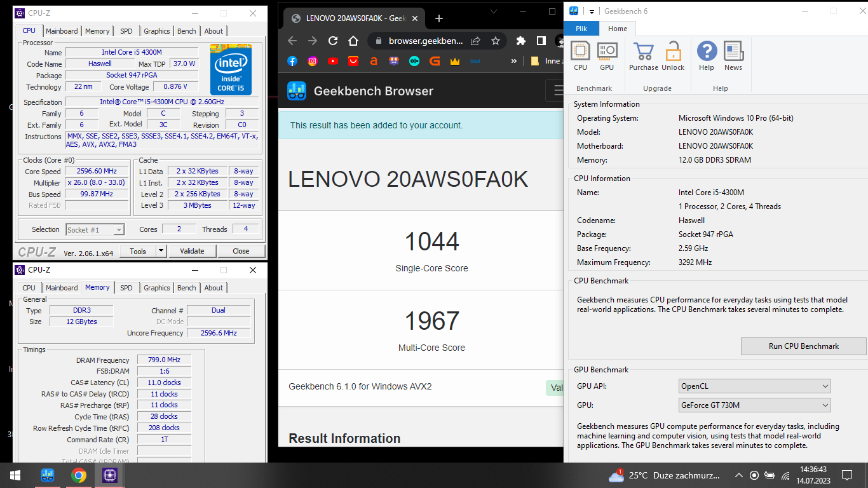
Task: Open the GeForce GT 730M GPU dropdown
Action: point(755,405)
